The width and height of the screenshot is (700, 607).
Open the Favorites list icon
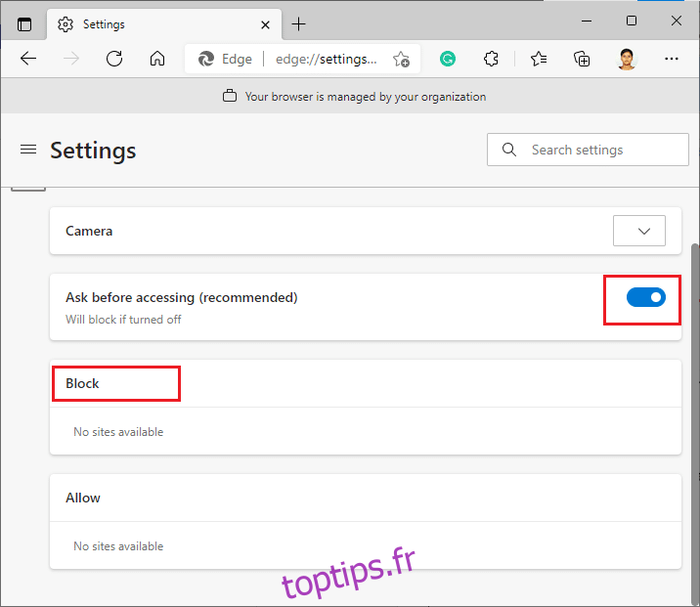(539, 59)
